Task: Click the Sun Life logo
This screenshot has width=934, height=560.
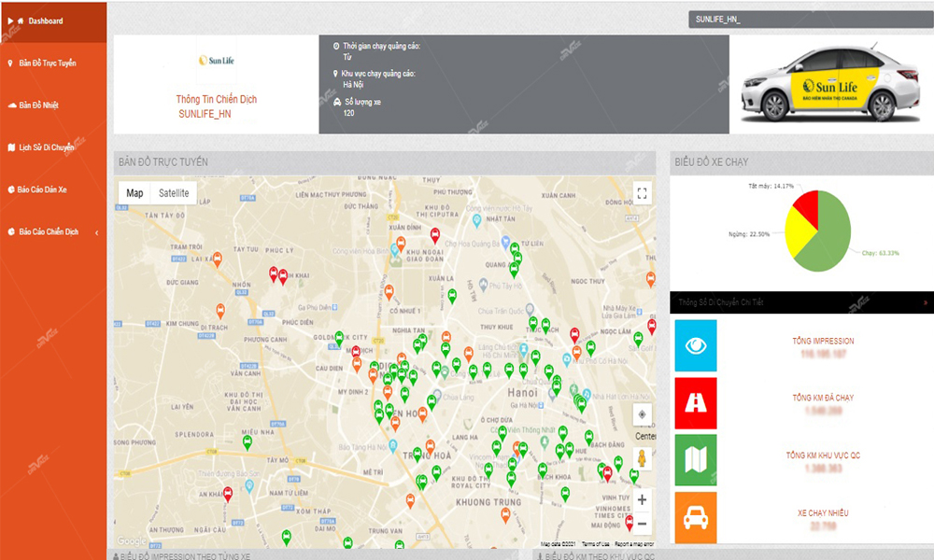Action: [217, 60]
